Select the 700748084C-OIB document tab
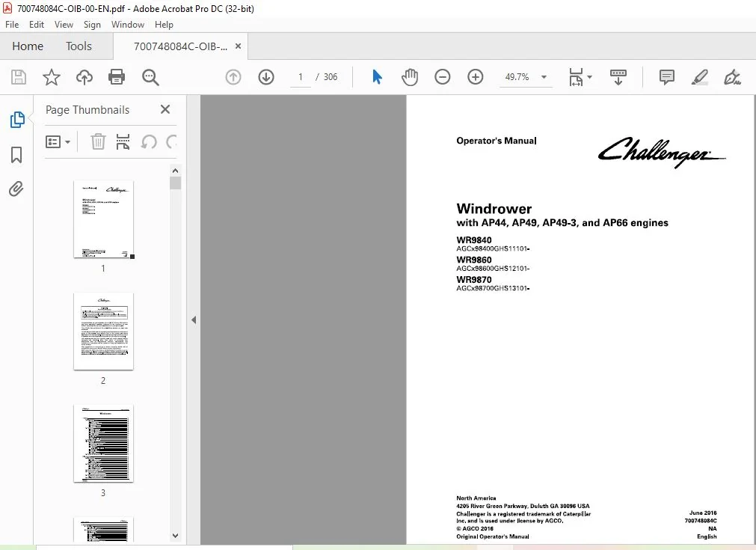Image resolution: width=756 pixels, height=550 pixels. pyautogui.click(x=180, y=46)
